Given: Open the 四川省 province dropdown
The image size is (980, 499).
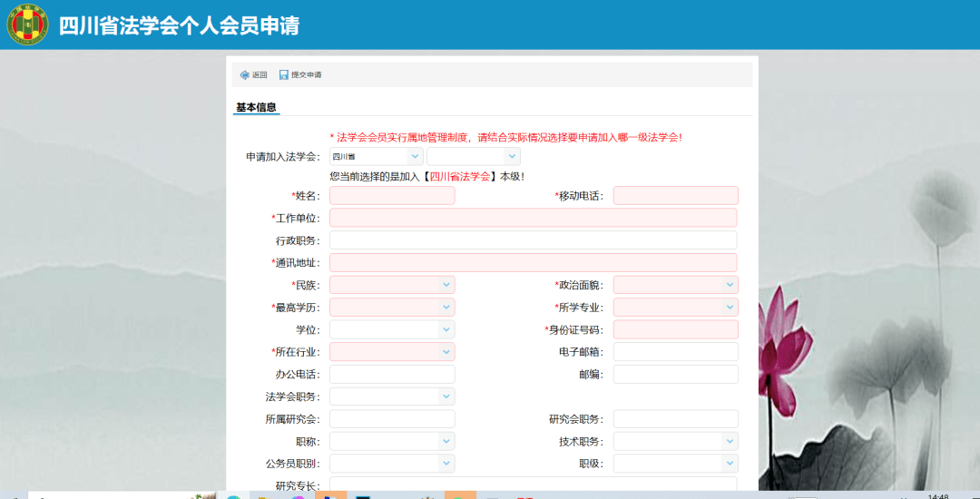Looking at the screenshot, I should [x=376, y=156].
